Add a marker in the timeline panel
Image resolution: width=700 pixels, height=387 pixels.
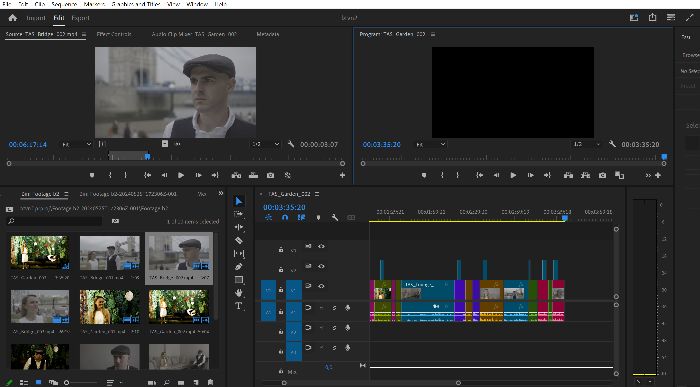click(318, 217)
